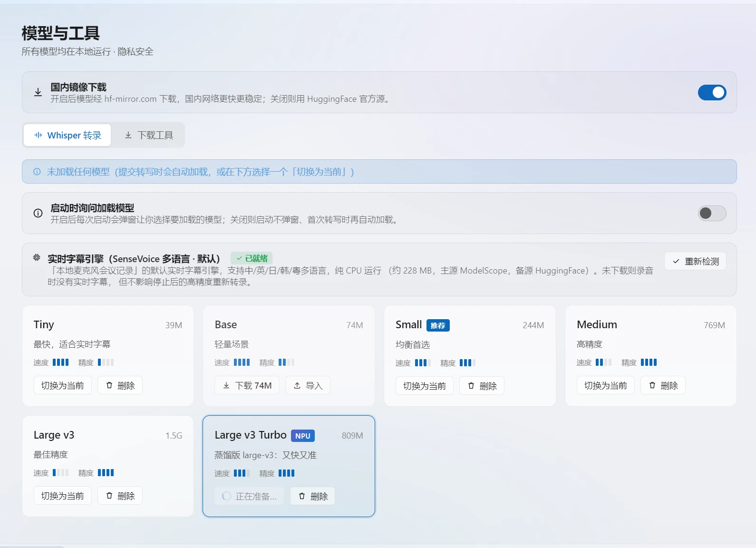Click the NPU badge on Large v3 Turbo
The height and width of the screenshot is (548, 756).
click(303, 436)
